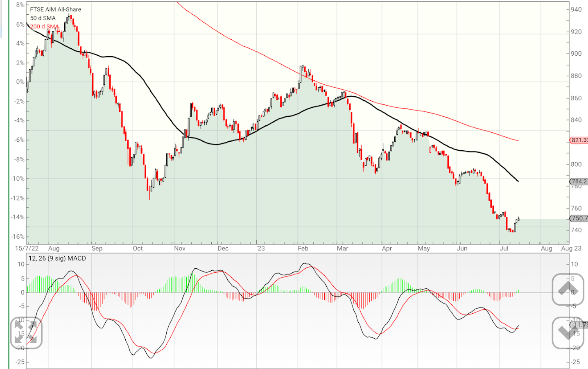
Task: Click the "Oct" month label on the time axis
Action: pos(138,248)
